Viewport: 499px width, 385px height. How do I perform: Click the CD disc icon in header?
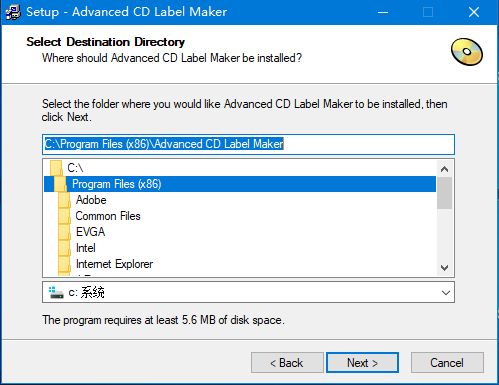click(x=467, y=52)
